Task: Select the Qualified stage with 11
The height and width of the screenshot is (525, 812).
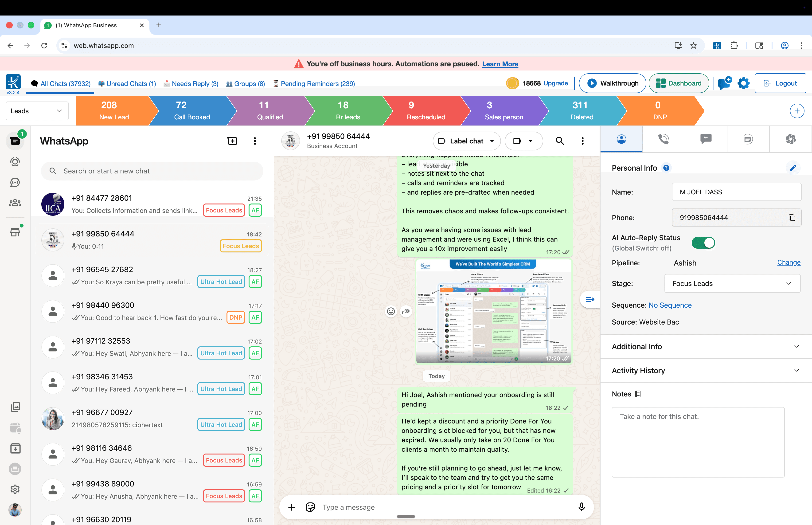Action: [x=270, y=111]
